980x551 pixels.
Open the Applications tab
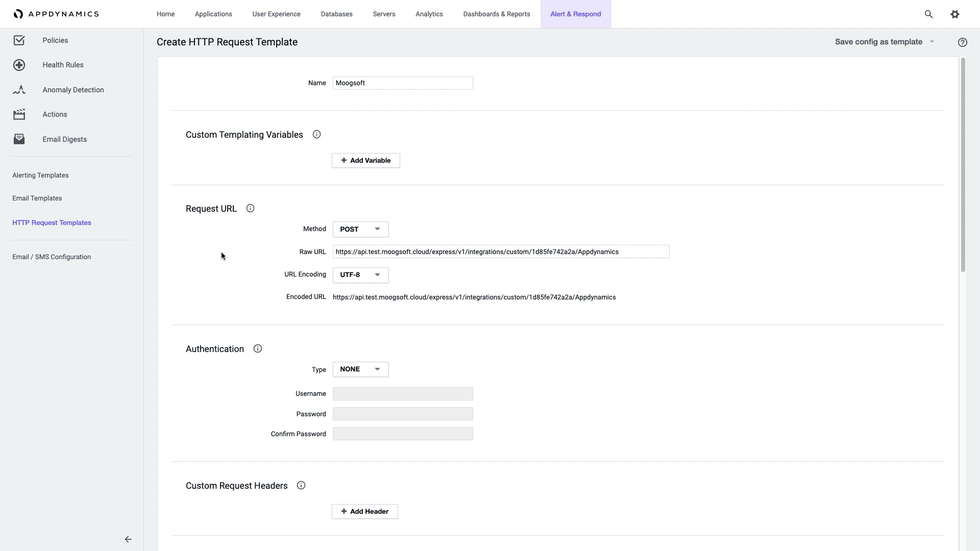click(213, 14)
